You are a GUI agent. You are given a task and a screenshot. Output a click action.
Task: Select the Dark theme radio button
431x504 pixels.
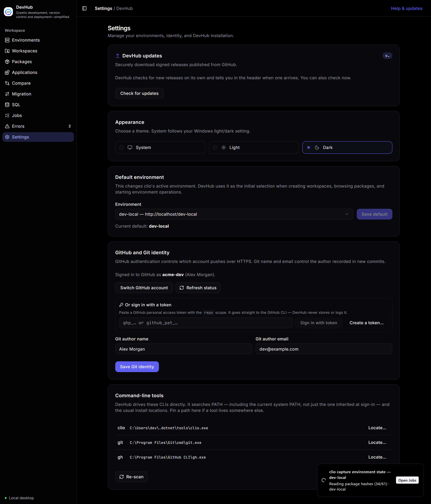tap(309, 147)
